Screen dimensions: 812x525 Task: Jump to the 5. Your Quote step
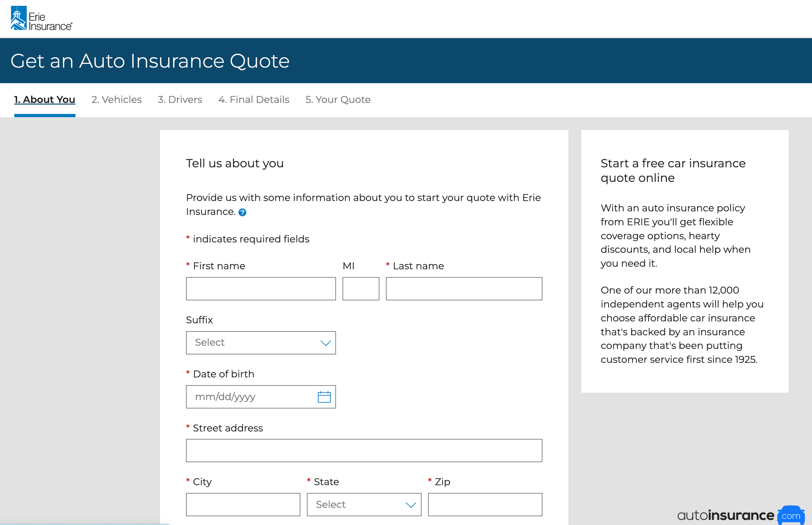tap(338, 100)
